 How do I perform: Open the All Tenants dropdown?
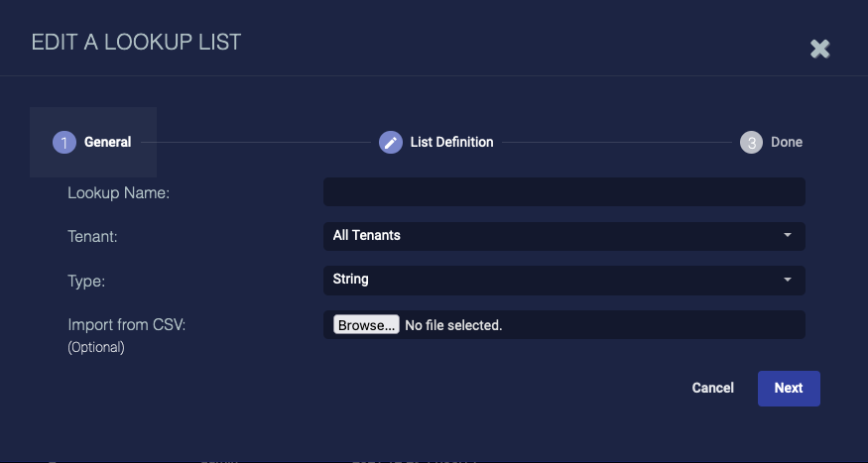click(556, 236)
